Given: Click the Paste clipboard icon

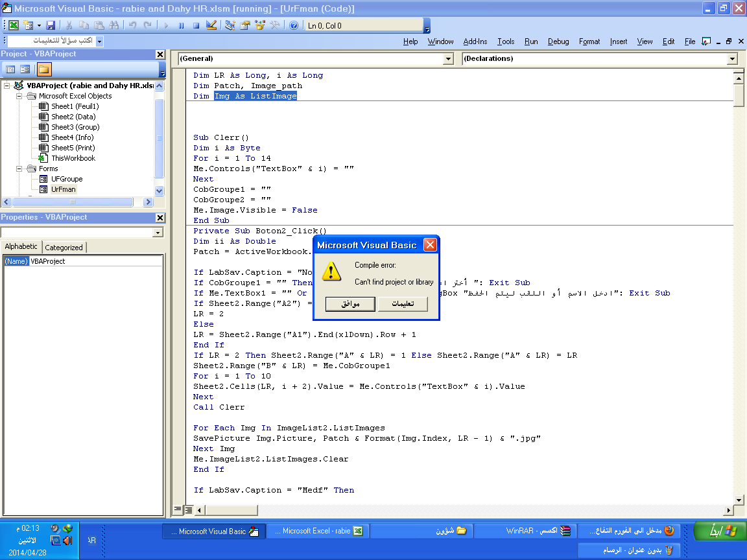Looking at the screenshot, I should (99, 25).
